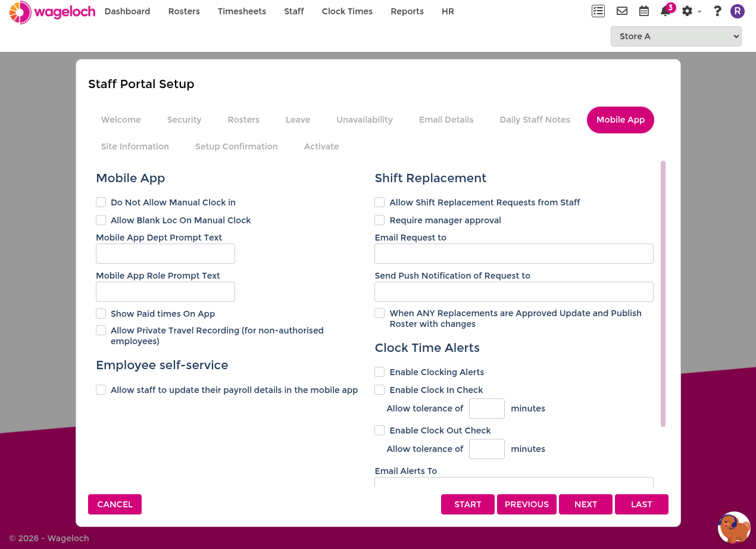Tick Update and Publish Roster with changes
The image size is (756, 549).
380,313
